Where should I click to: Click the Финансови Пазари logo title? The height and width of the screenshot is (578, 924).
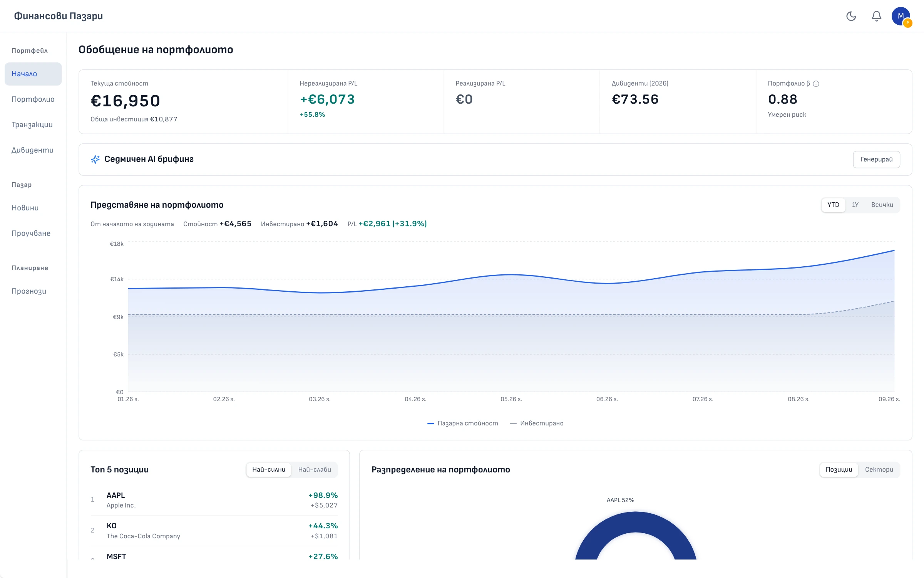point(59,16)
